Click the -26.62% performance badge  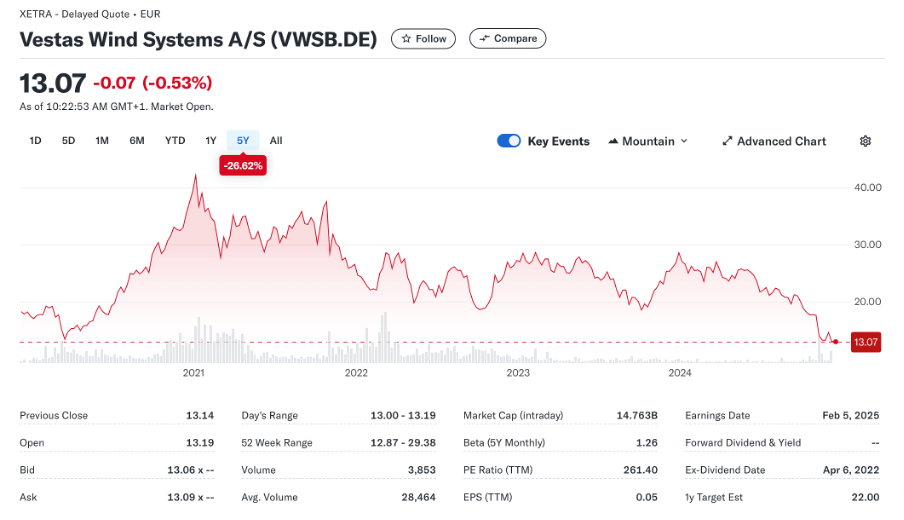[244, 166]
